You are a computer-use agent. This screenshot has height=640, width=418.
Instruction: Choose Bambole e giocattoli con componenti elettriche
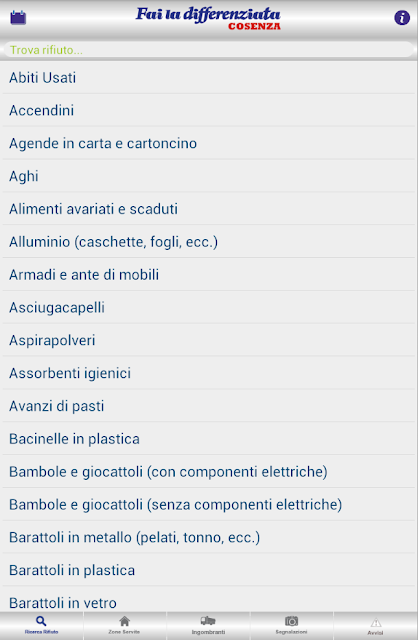(209, 471)
